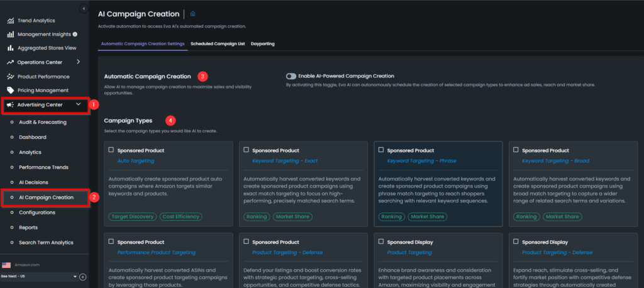
Task: Click the Advertising Center megaphone icon
Action: click(11, 105)
